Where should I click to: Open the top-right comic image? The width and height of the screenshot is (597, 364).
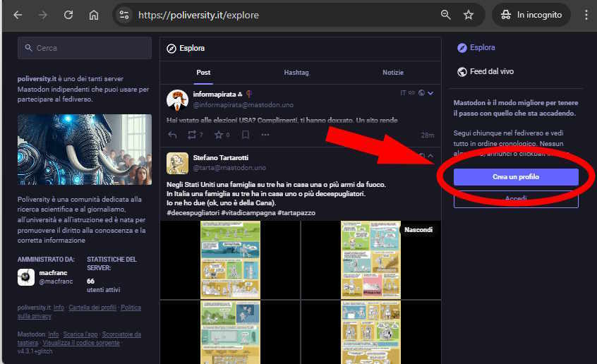point(371,260)
